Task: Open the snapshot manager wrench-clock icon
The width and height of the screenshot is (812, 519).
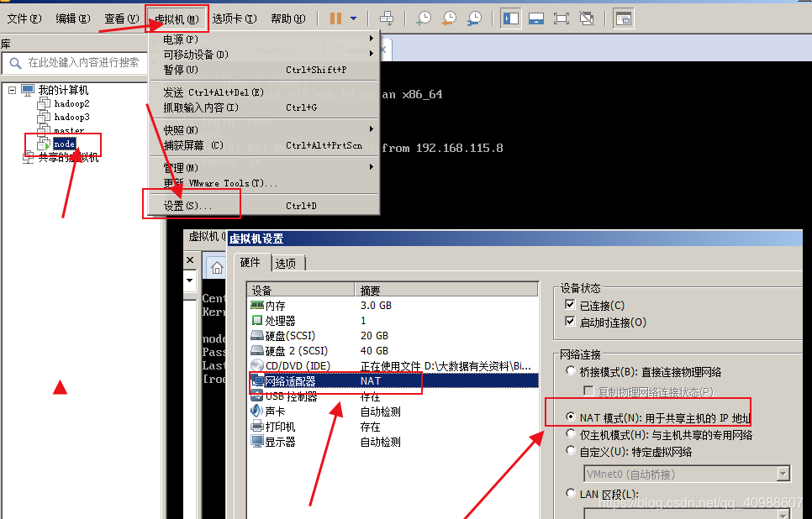Action: coord(475,18)
